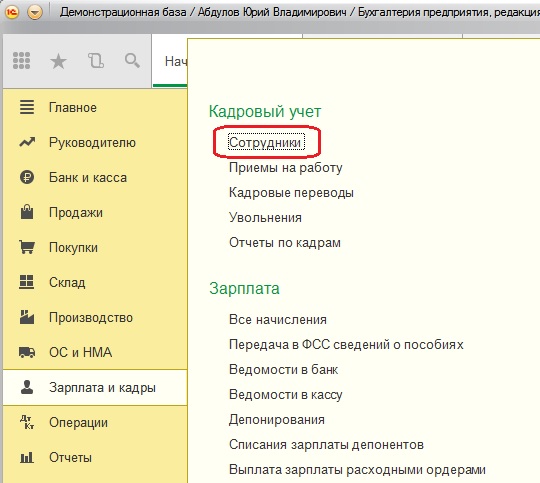Open Руководителю section label
This screenshot has width=540, height=483.
[92, 143]
